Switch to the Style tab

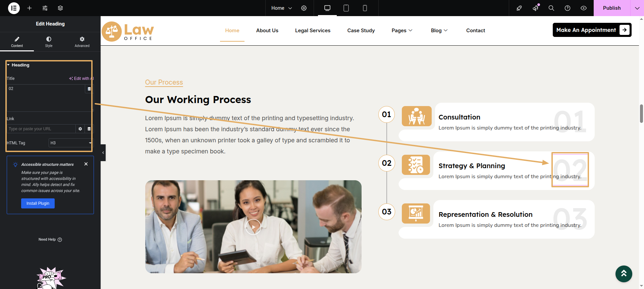click(x=49, y=42)
